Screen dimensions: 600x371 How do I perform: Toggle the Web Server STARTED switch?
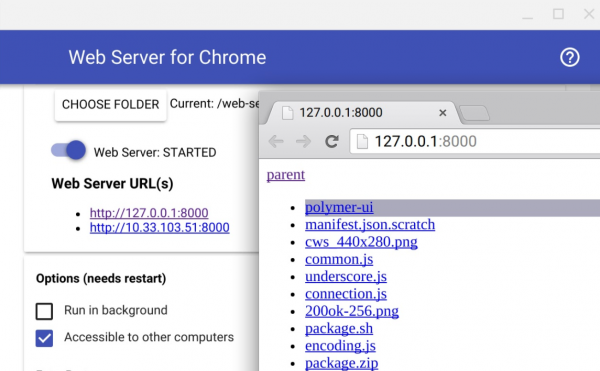[x=68, y=150]
